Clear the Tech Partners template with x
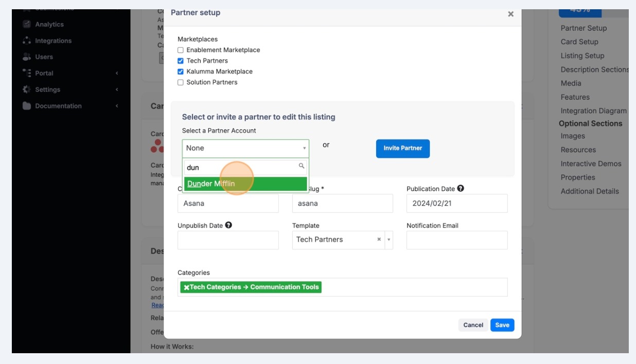Viewport: 636px width, 364px height. tap(379, 240)
